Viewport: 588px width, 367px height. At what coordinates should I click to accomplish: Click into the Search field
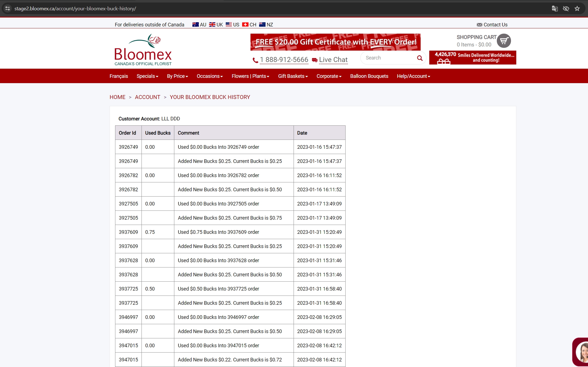click(389, 58)
